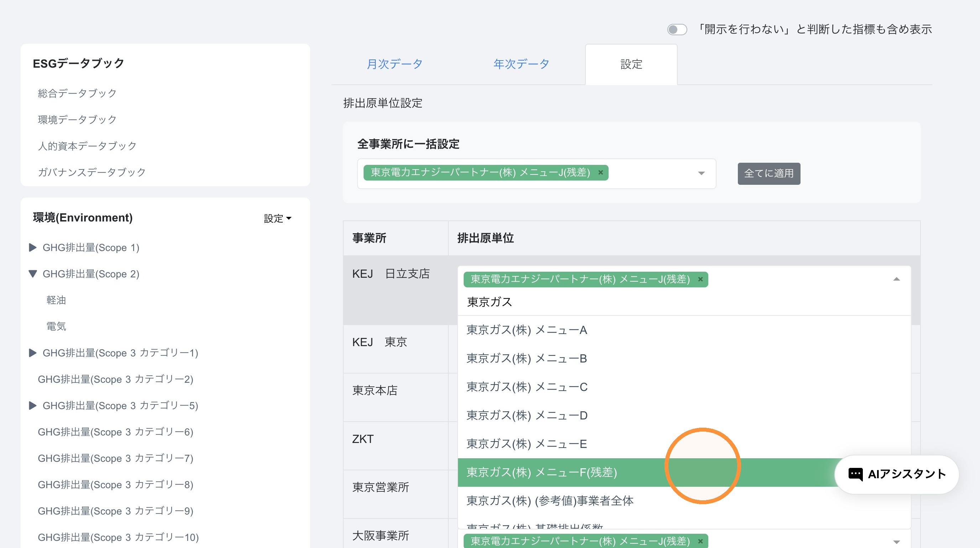Open the bulk-setting emission factor dropdown arrow
Image resolution: width=980 pixels, height=548 pixels.
[x=702, y=173]
